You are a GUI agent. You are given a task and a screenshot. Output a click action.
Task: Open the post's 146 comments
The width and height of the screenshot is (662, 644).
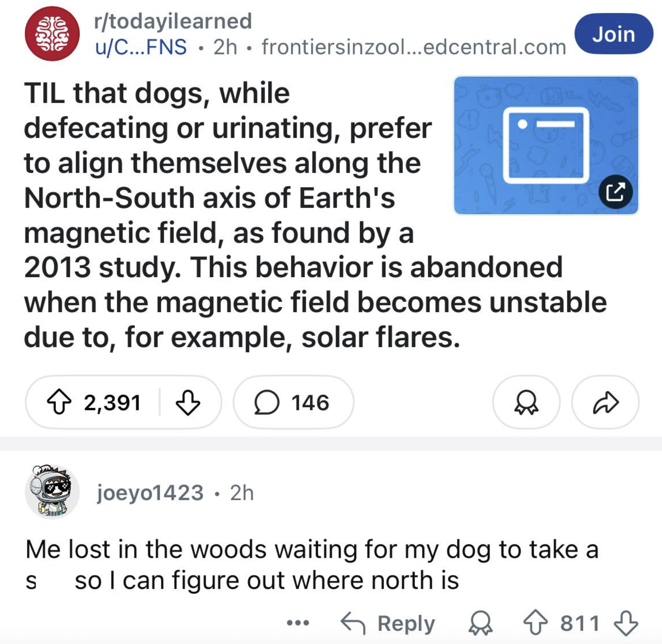pyautogui.click(x=293, y=402)
